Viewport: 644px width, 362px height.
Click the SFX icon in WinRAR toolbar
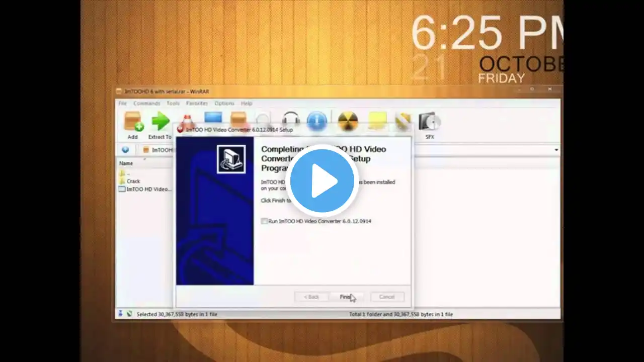tap(429, 122)
